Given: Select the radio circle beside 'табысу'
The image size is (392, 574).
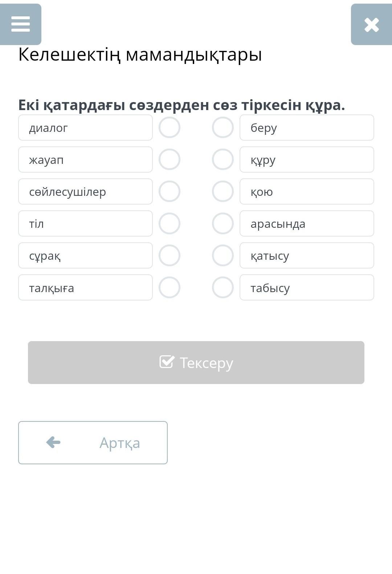Looking at the screenshot, I should pyautogui.click(x=223, y=287).
